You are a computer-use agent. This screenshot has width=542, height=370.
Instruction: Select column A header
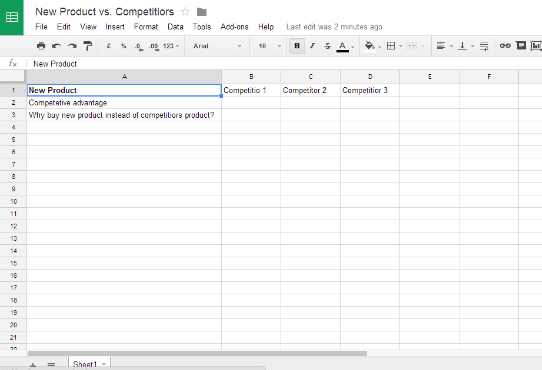(124, 77)
